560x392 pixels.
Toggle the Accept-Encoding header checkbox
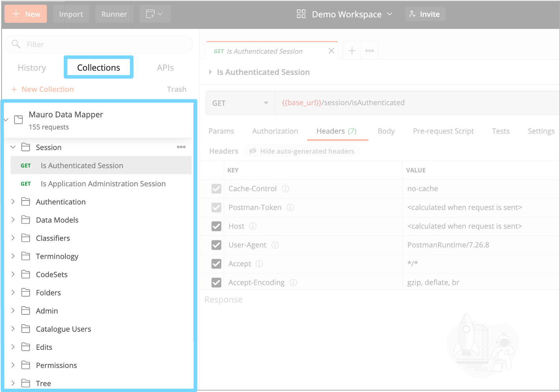pyautogui.click(x=216, y=282)
